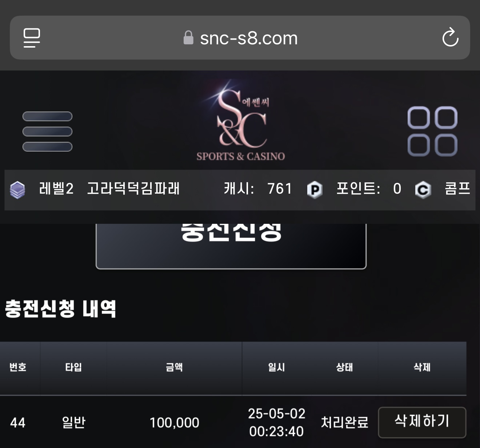Viewport: 480px width, 448px height.
Task: Select the 상태 column header
Action: click(344, 367)
